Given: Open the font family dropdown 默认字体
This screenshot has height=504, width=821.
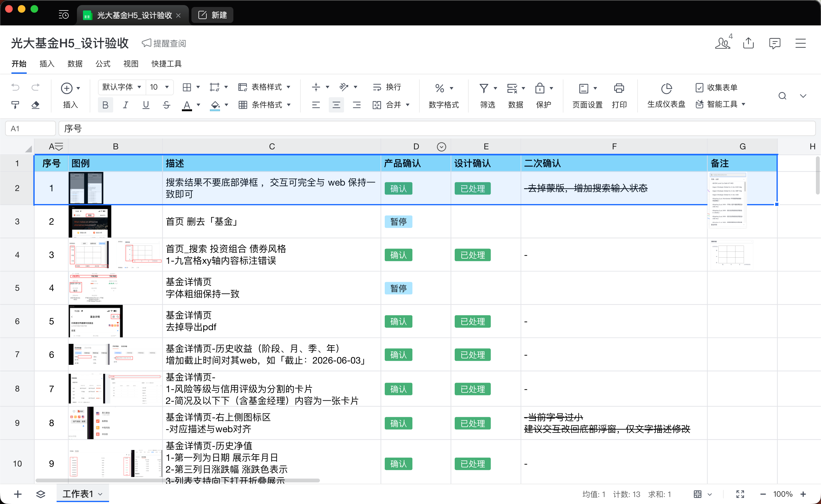Looking at the screenshot, I should (122, 87).
